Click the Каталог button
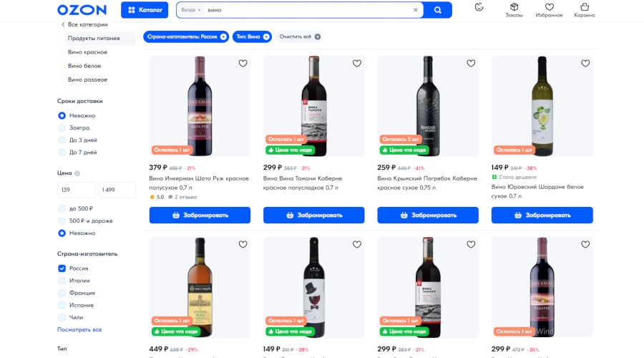644x358 pixels. pos(145,10)
